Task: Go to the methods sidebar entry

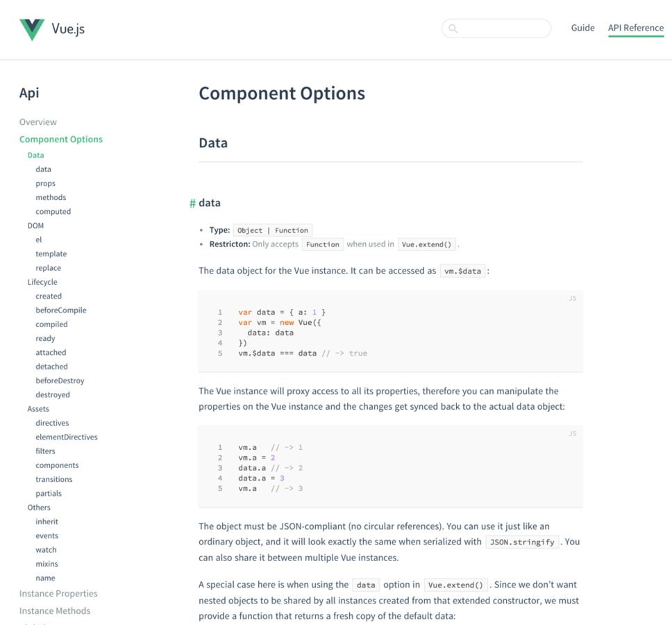Action: click(51, 198)
